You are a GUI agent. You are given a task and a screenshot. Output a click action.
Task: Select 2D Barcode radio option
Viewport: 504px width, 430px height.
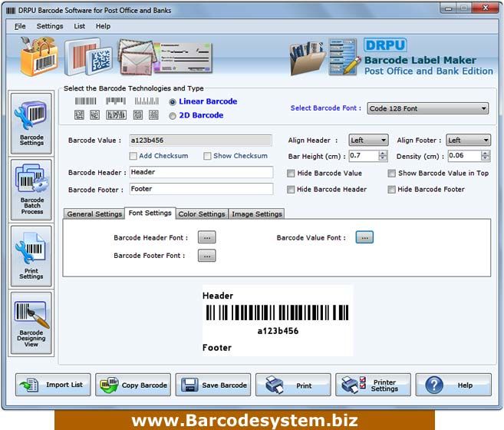point(173,116)
